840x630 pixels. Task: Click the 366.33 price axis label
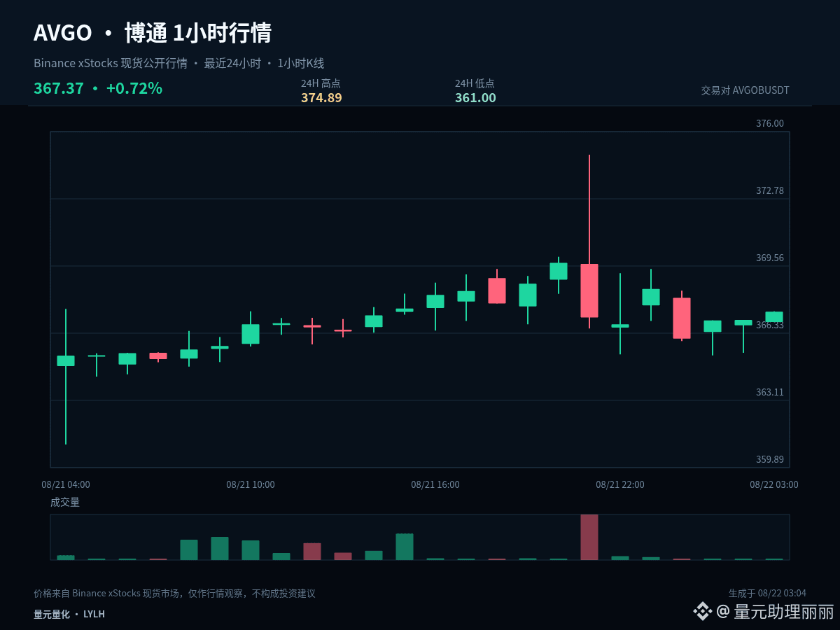(x=770, y=325)
